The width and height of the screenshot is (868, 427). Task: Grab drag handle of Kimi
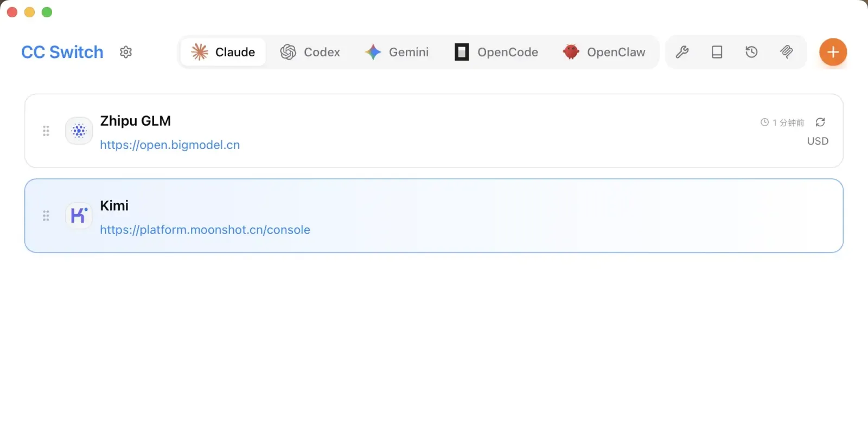coord(46,216)
